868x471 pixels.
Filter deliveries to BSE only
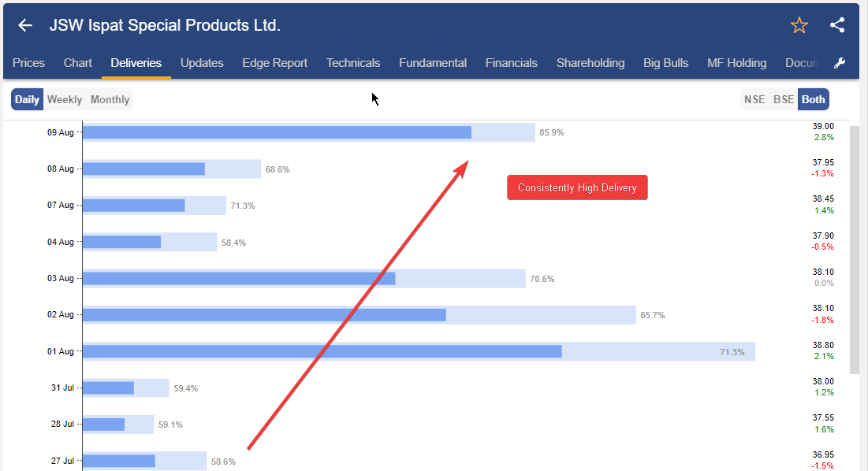click(x=784, y=99)
